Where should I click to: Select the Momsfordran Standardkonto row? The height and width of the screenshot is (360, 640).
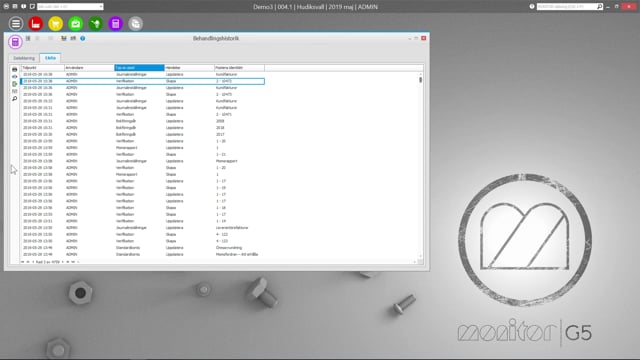[143, 254]
